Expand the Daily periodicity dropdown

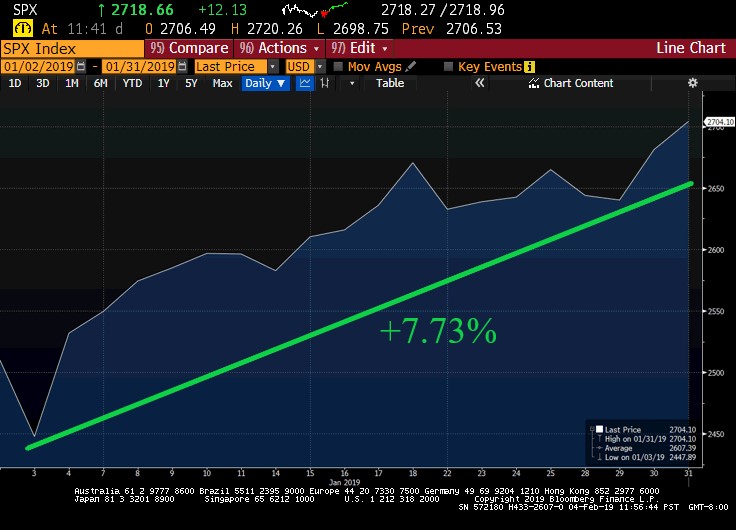265,83
